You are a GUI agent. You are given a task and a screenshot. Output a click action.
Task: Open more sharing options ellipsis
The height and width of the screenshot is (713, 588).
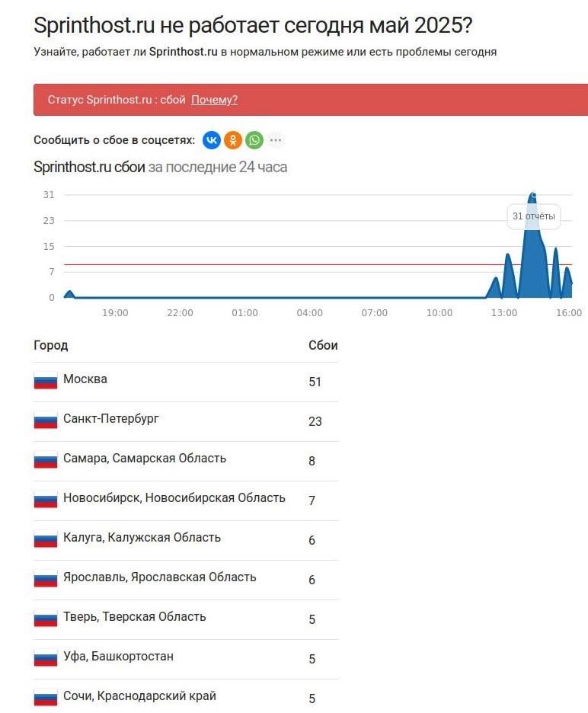[276, 140]
